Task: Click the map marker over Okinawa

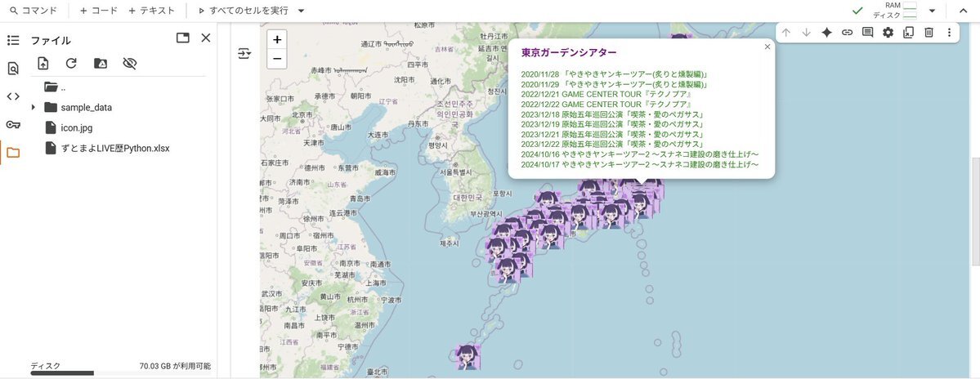Action: click(468, 357)
